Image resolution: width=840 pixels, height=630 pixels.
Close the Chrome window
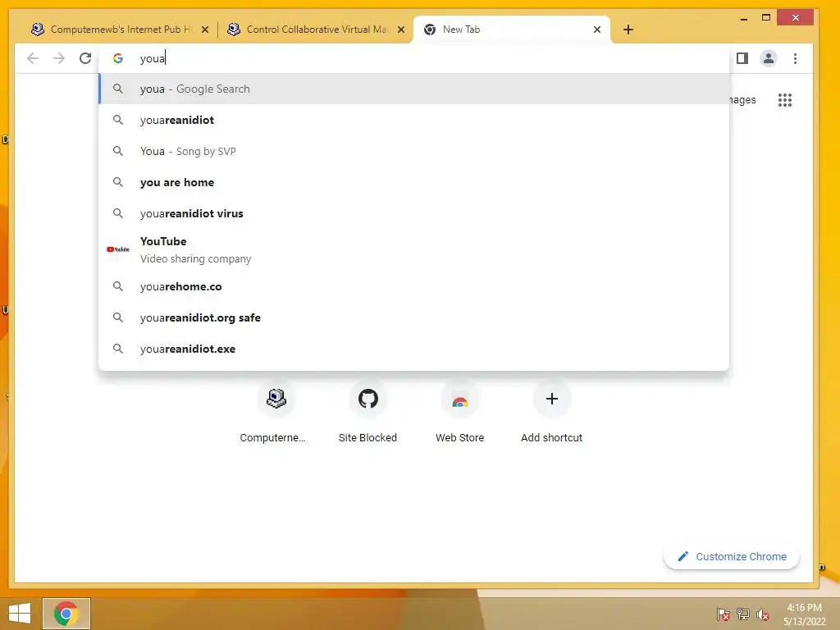(796, 18)
